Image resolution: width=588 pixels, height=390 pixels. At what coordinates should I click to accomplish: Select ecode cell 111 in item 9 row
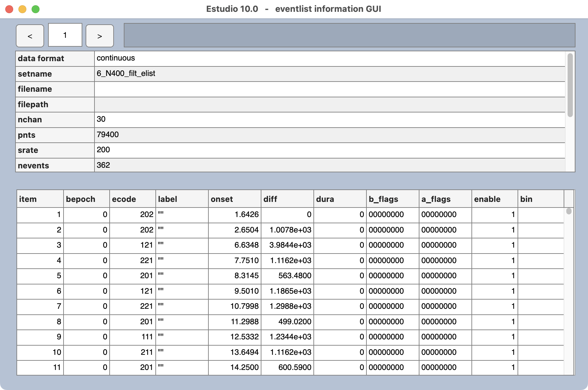coord(133,337)
